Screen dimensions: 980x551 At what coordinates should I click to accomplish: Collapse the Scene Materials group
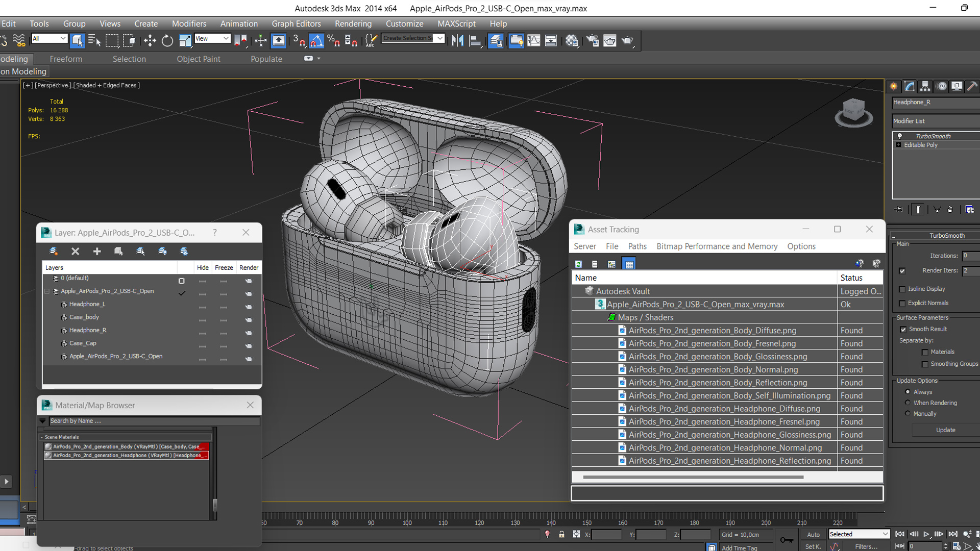[x=41, y=437]
